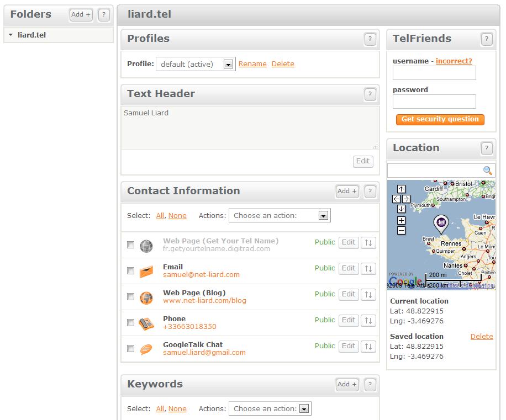Open help for the TelFriends panel

[x=486, y=39]
